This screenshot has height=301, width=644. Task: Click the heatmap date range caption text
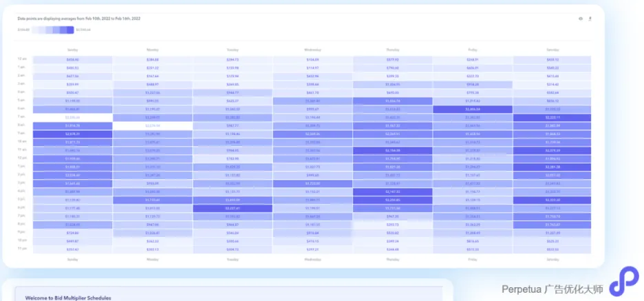[x=79, y=19]
